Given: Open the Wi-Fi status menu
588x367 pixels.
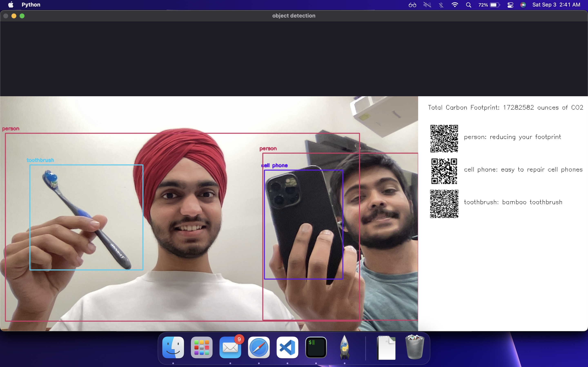Looking at the screenshot, I should (455, 5).
